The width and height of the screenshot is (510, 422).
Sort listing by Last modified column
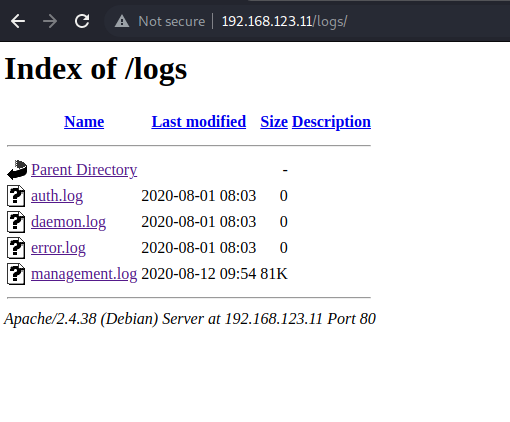[199, 122]
